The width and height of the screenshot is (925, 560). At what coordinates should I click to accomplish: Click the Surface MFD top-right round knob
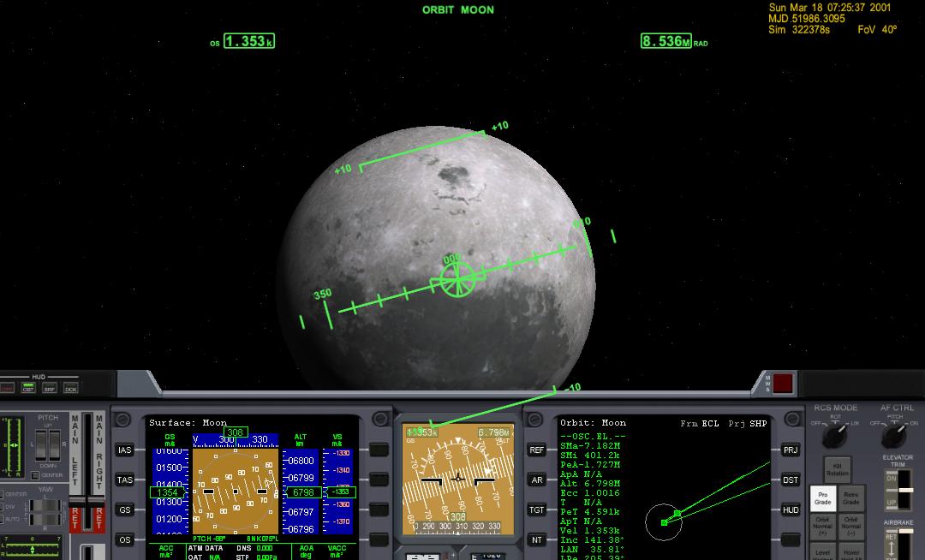[x=380, y=419]
